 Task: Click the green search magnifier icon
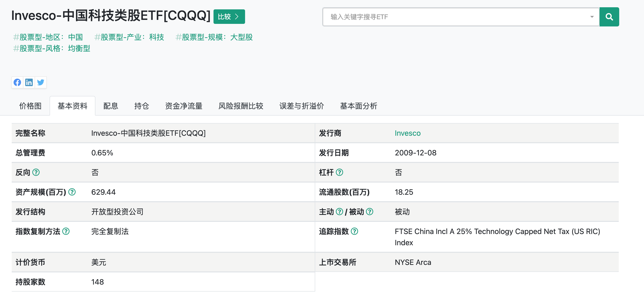[609, 17]
